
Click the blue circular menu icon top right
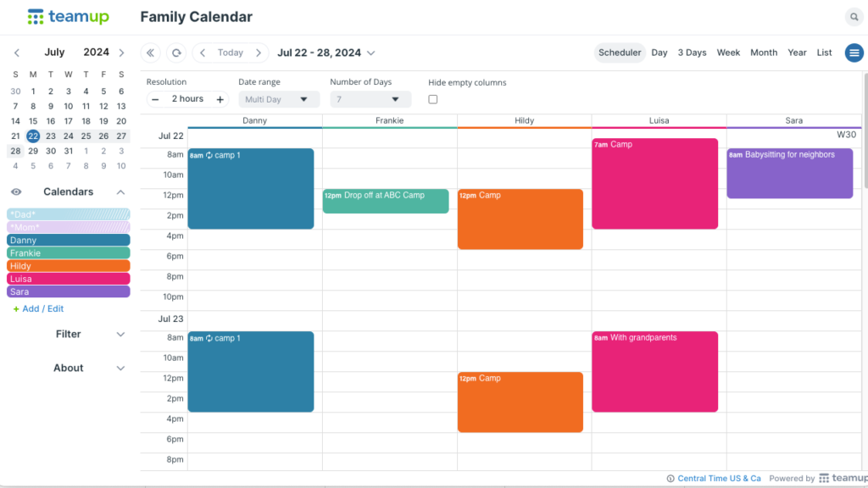click(x=854, y=52)
